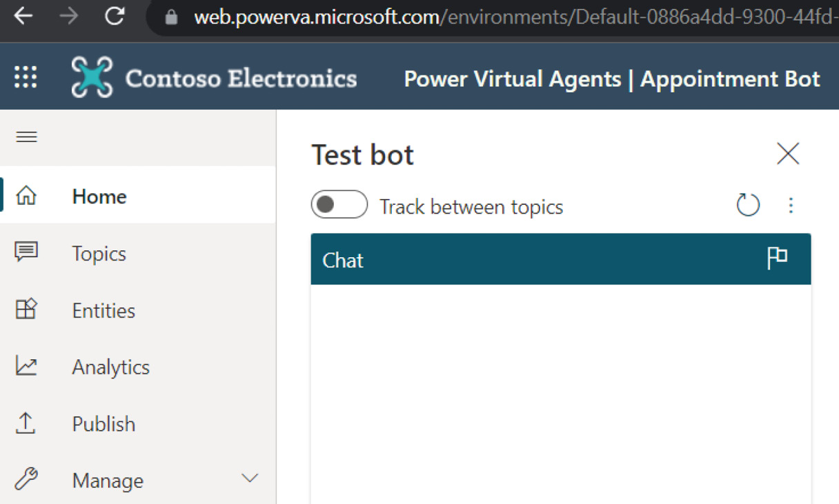Click the Publish upload arrow icon
The height and width of the screenshot is (504, 839).
[x=26, y=423]
